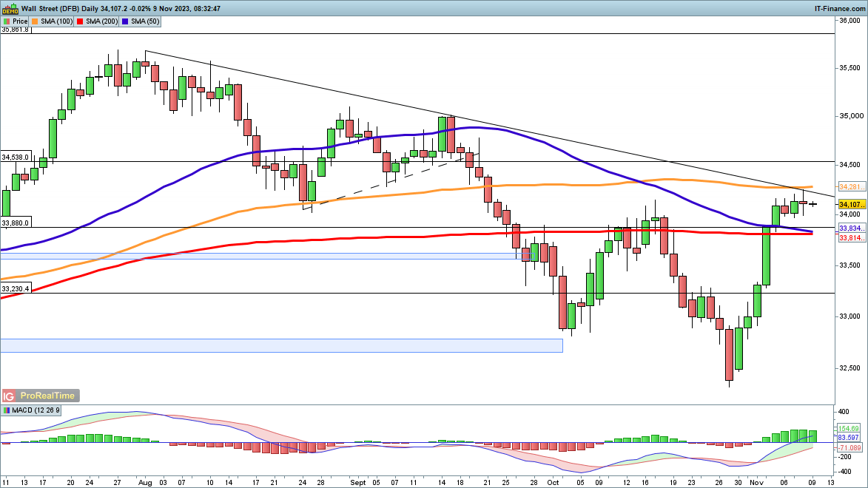Click the blue 33,834 SMA price tag
The height and width of the screenshot is (488, 868).
[848, 228]
